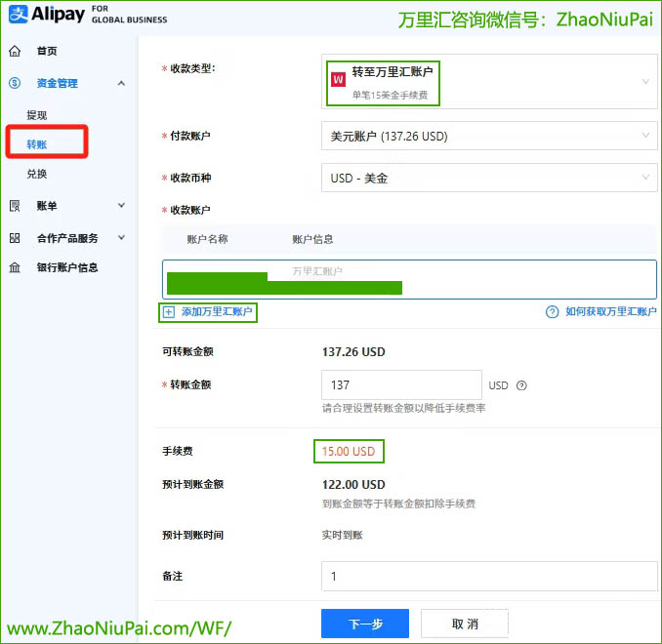Expand the 合作产品服务 menu section
This screenshot has width=662, height=644.
click(x=121, y=238)
